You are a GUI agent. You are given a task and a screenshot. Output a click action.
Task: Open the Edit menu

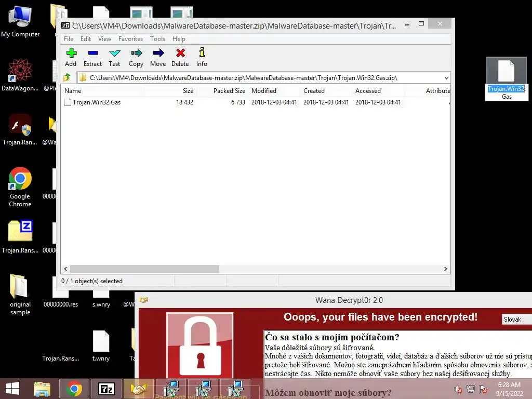point(86,38)
